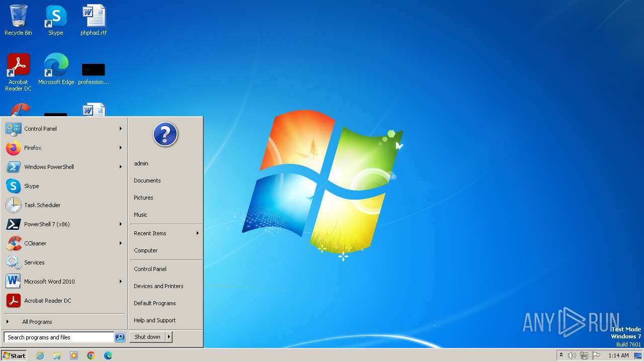Expand PowerShell 7 (x86) jump list arrow

click(121, 224)
